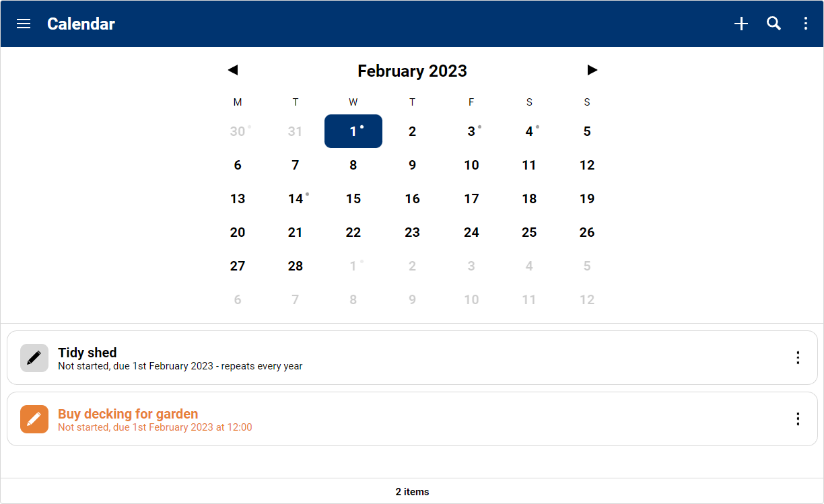Select the highlighted date February 1
This screenshot has height=504, width=824.
[x=353, y=131]
